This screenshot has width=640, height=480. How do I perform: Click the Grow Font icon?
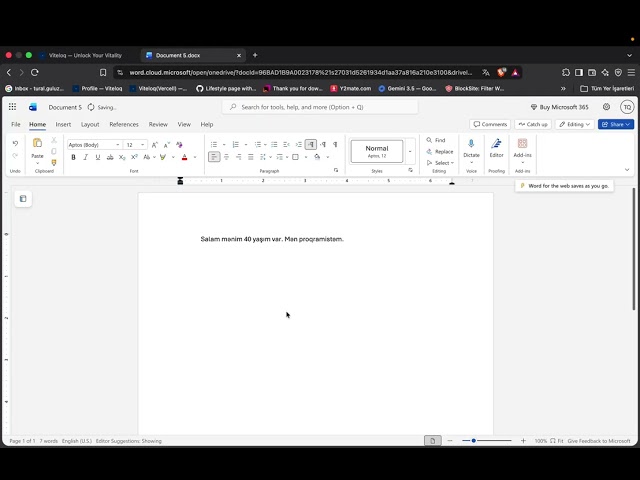coord(155,145)
